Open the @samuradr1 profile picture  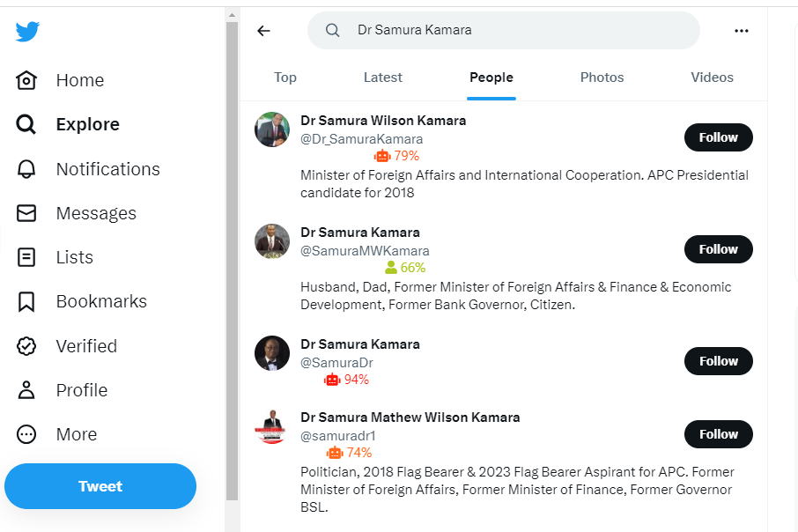click(x=271, y=427)
